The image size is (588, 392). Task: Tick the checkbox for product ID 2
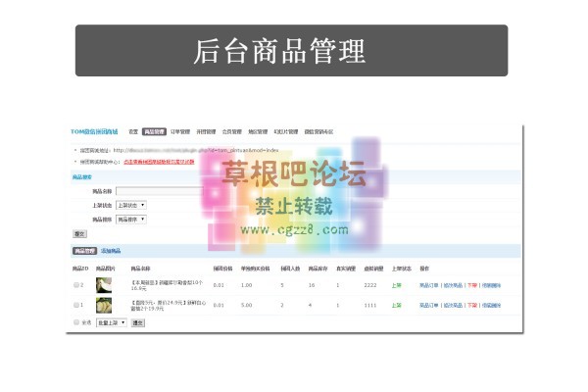tap(76, 285)
